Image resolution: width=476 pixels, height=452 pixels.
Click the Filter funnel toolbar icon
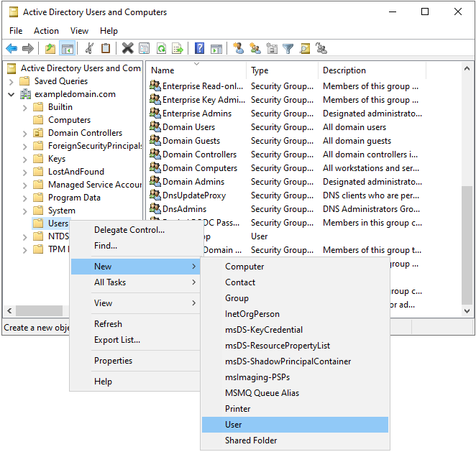(x=288, y=49)
